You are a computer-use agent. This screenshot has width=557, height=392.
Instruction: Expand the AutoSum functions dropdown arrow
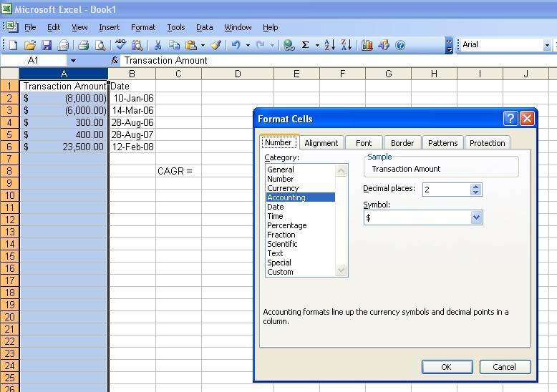(x=317, y=46)
